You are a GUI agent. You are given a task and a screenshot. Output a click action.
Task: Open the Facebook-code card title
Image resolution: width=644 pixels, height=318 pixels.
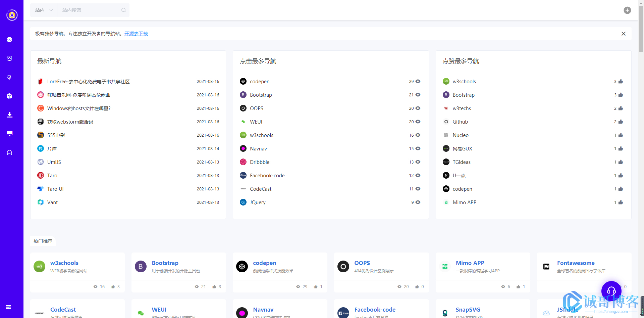[x=375, y=310]
